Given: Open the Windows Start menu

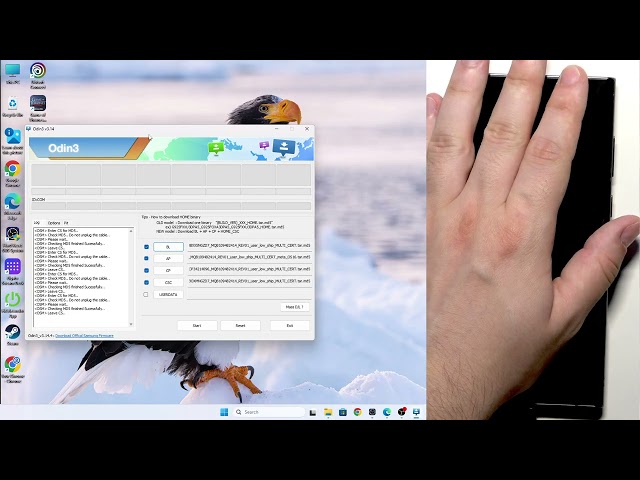Looking at the screenshot, I should coord(224,412).
